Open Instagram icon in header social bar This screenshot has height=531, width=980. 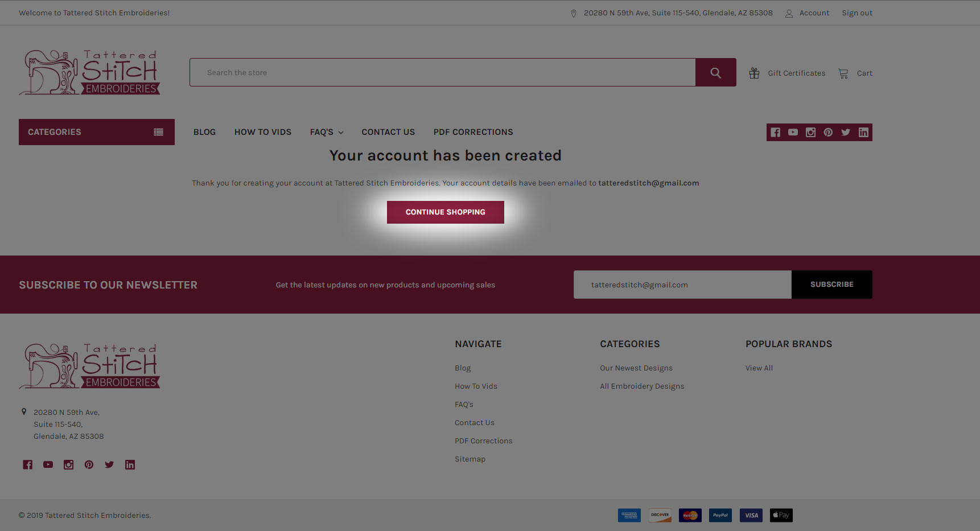tap(810, 133)
